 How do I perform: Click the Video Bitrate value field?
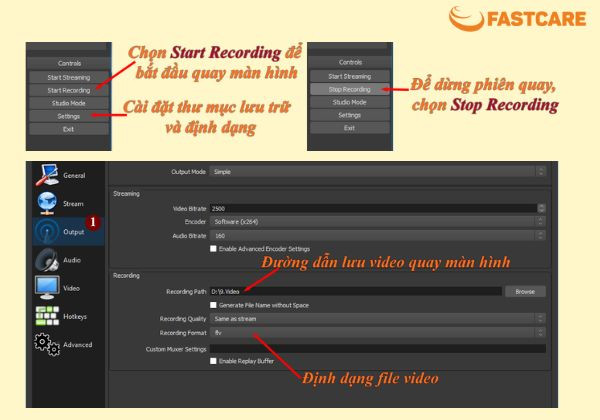tap(373, 208)
